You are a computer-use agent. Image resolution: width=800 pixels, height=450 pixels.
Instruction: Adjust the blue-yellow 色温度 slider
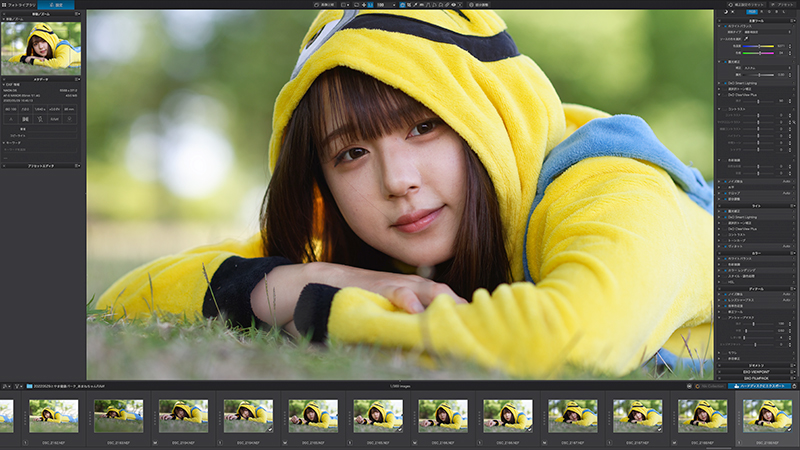759,46
